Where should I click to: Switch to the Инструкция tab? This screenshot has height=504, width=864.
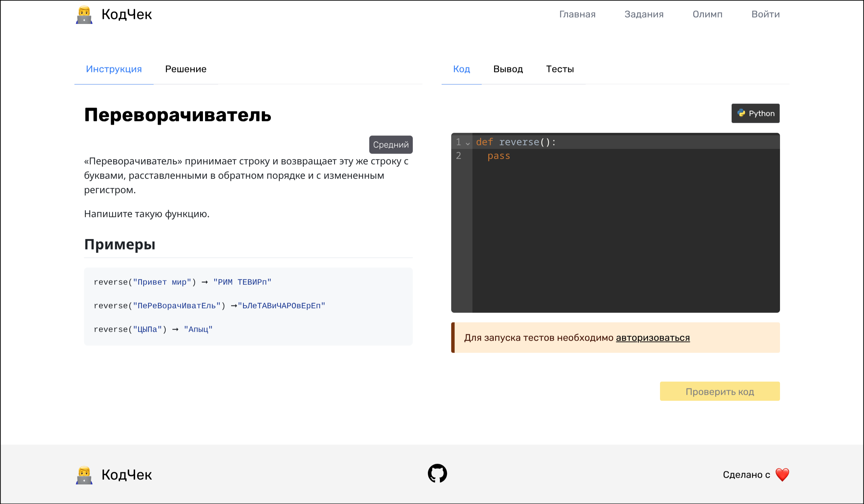click(114, 69)
